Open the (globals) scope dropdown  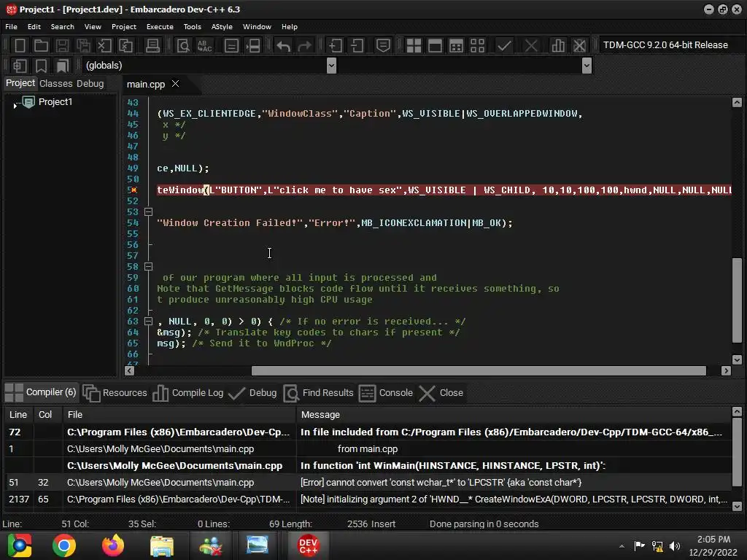point(332,65)
